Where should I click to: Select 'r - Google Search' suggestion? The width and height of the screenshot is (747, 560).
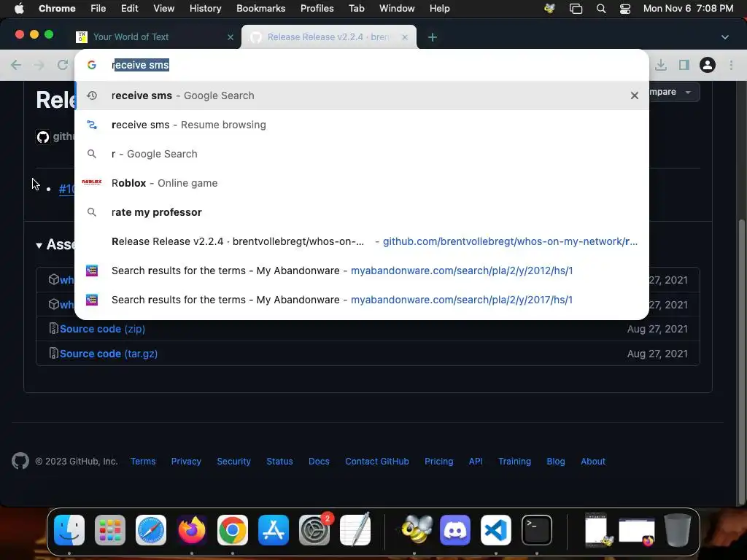coord(362,154)
